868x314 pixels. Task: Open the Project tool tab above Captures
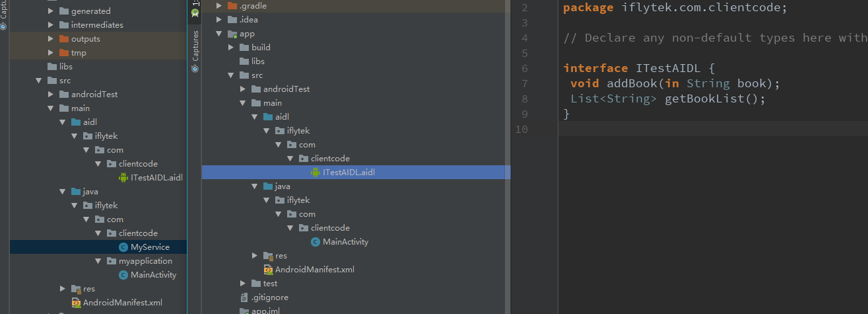pyautogui.click(x=195, y=9)
